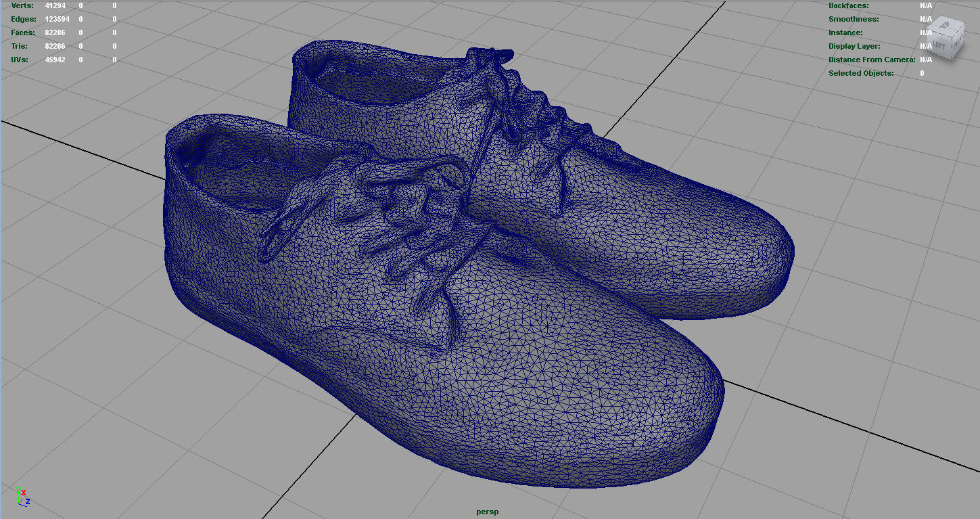
Task: Click the N/A value beside Smoothness
Action: click(926, 19)
